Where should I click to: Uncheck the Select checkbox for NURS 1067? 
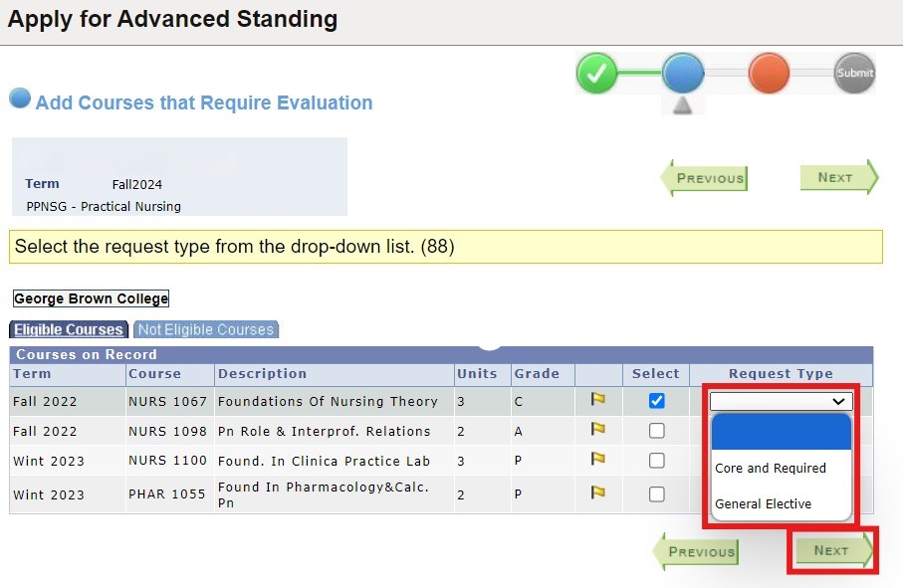pos(655,400)
